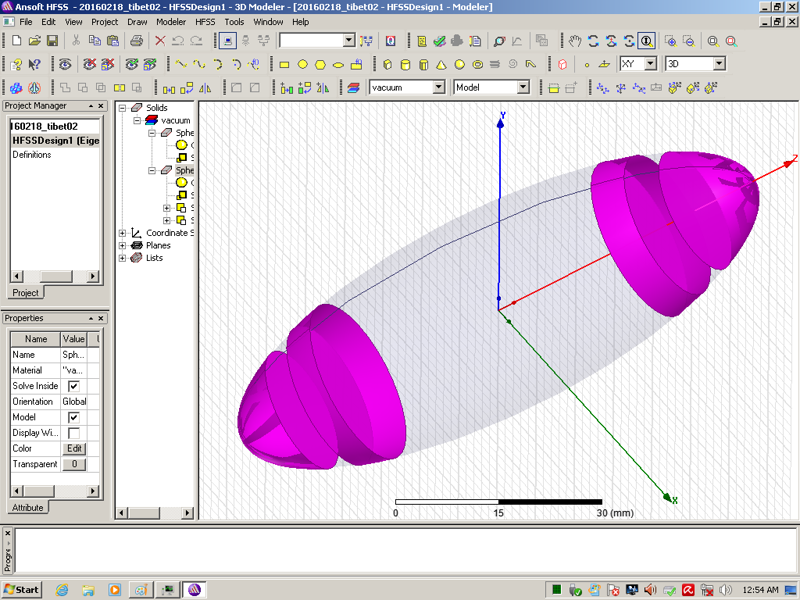Expand the Planes tree node

(x=123, y=245)
